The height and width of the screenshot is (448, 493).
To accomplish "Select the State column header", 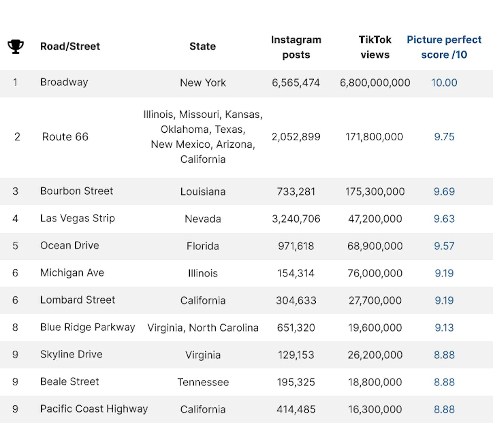I will 203,46.
